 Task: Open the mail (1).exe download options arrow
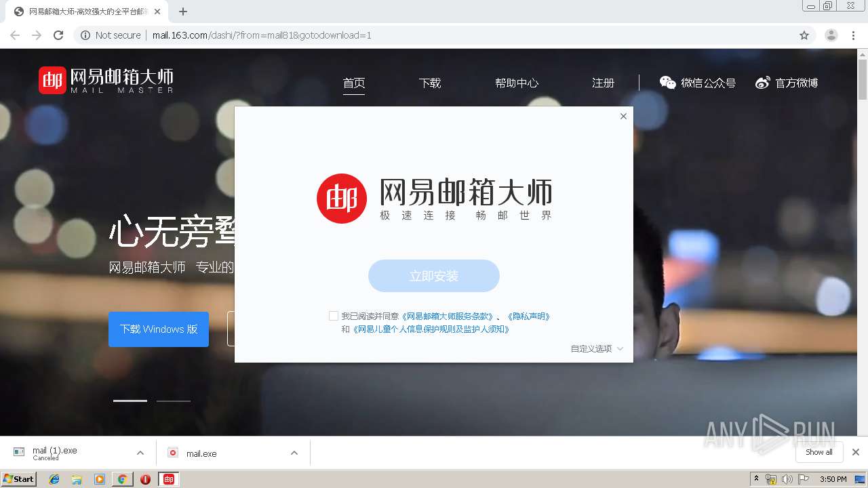tap(140, 453)
